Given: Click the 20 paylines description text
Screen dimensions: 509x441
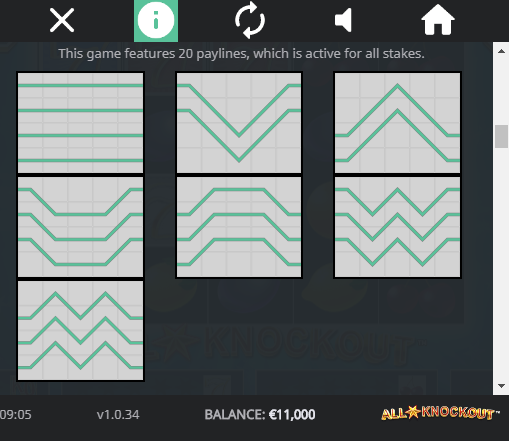Looking at the screenshot, I should 241,53.
